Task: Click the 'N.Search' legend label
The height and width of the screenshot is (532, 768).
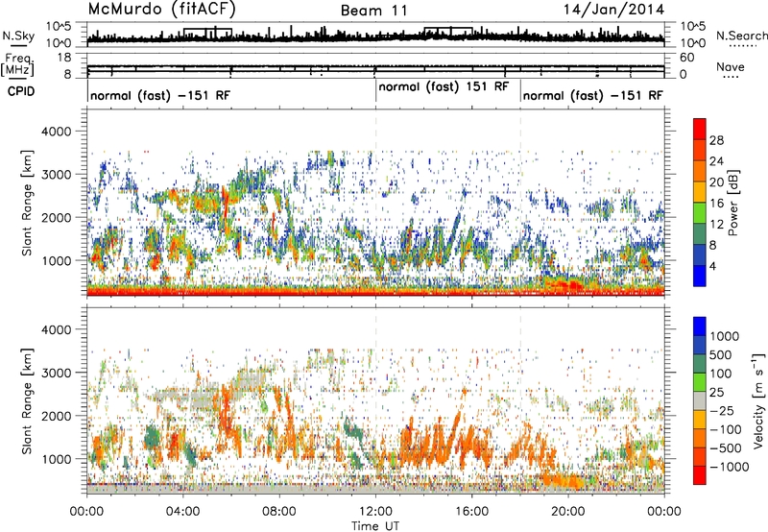Action: click(742, 36)
